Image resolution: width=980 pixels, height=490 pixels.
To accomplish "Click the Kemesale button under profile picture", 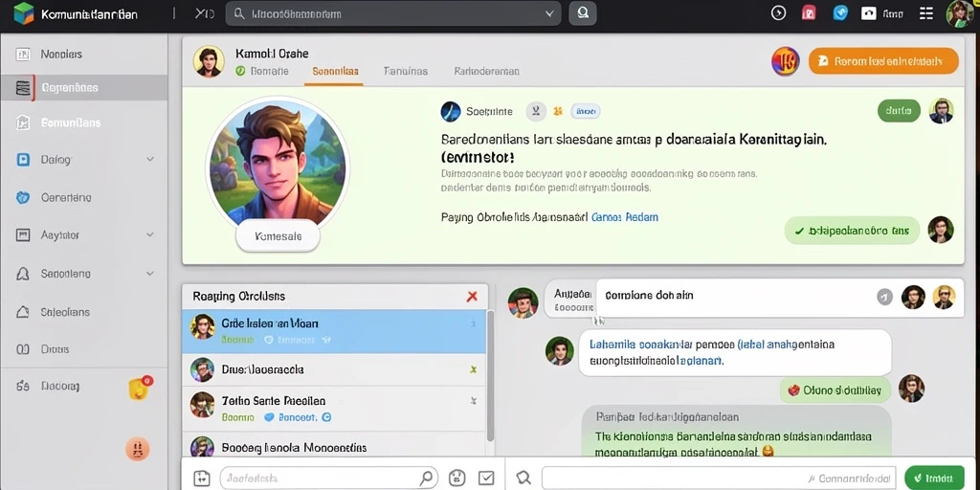I will [x=278, y=237].
